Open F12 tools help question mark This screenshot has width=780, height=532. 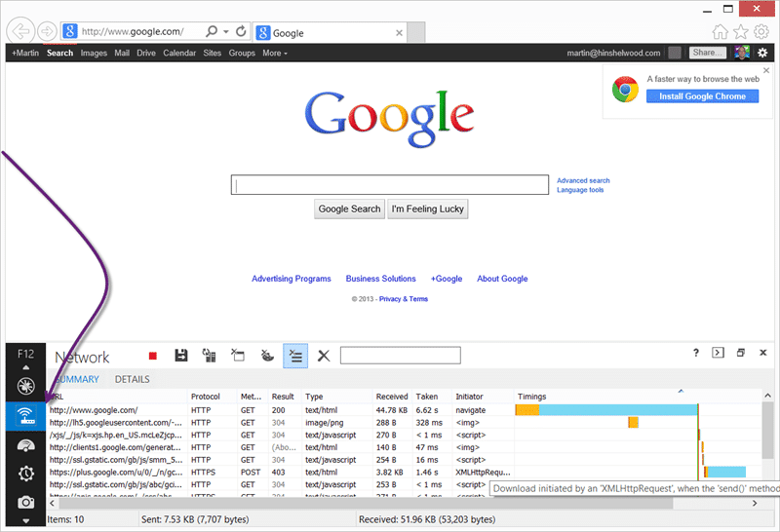pyautogui.click(x=696, y=353)
